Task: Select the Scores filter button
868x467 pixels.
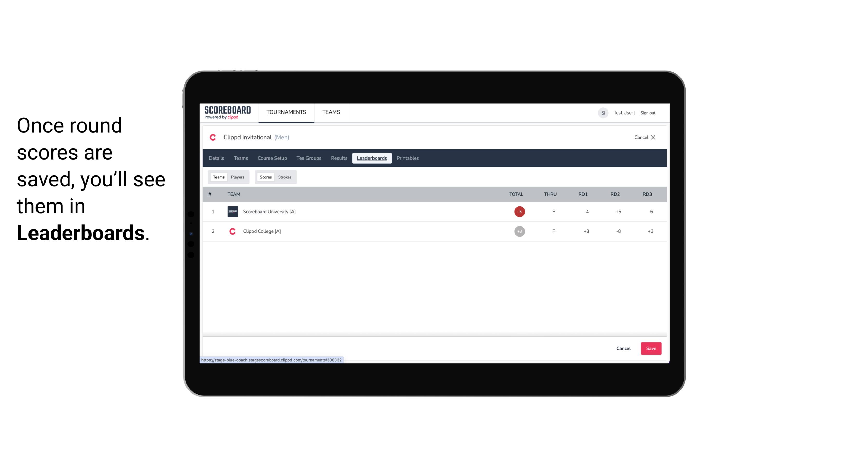Action: pos(265,177)
